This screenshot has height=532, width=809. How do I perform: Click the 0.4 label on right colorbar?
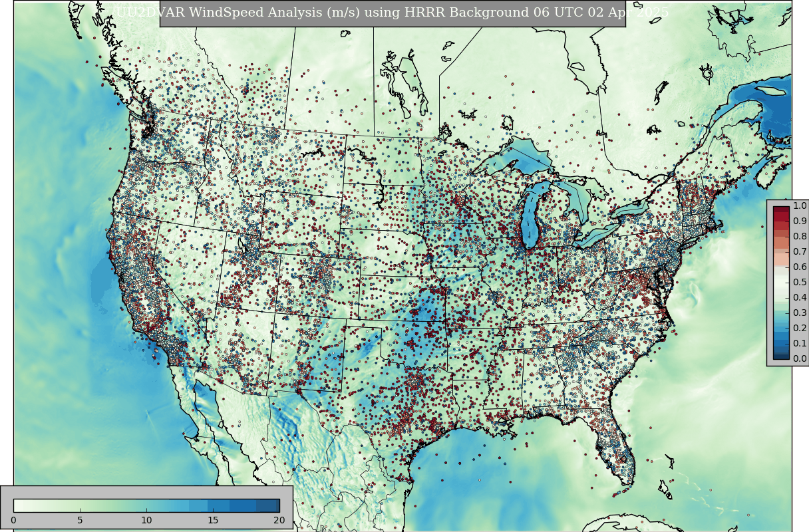pos(799,297)
